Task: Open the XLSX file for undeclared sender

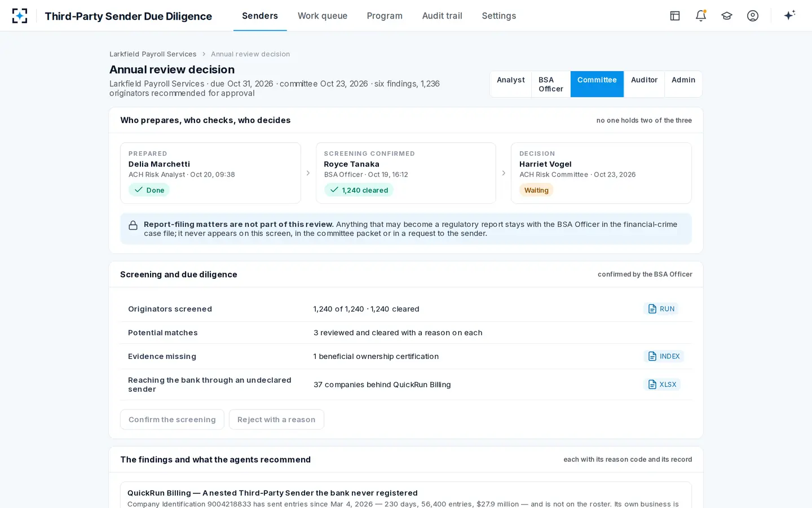Action: [662, 384]
